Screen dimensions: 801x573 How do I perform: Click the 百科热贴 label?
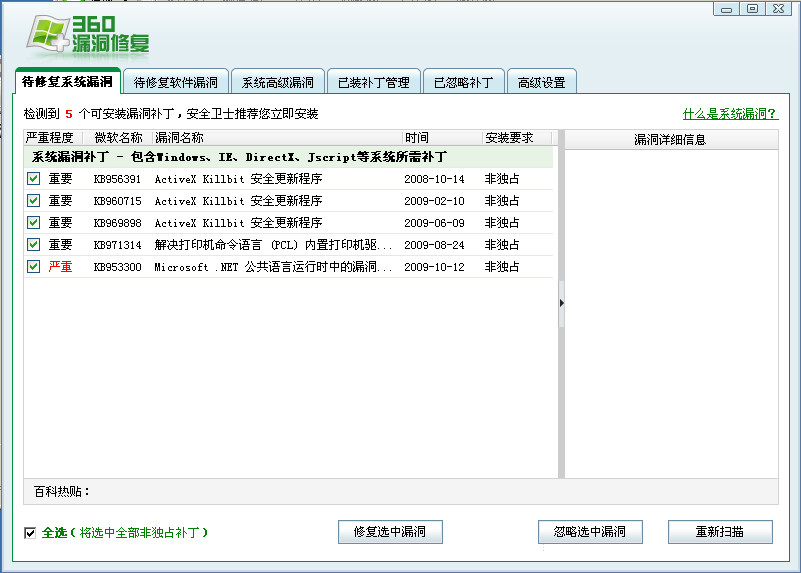click(61, 491)
